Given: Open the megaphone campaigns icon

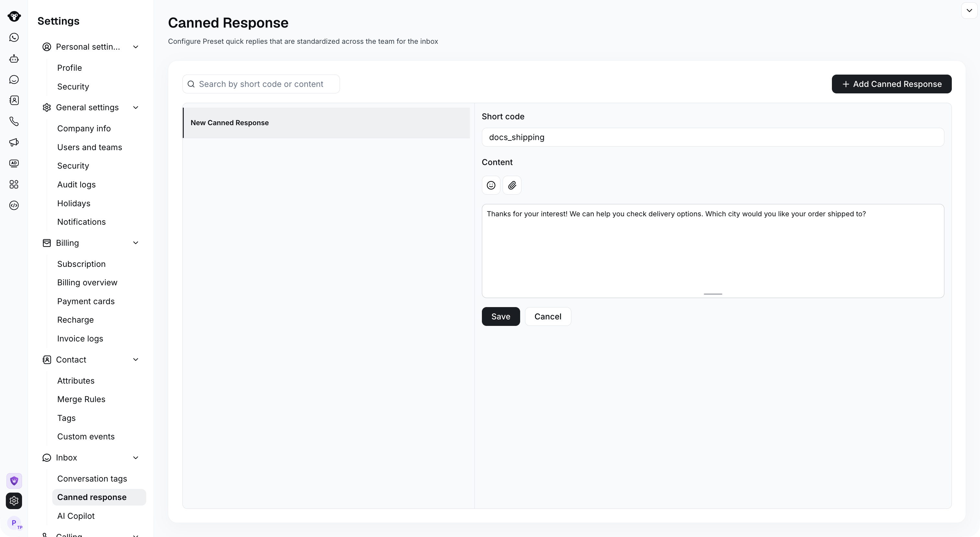Looking at the screenshot, I should 14,142.
